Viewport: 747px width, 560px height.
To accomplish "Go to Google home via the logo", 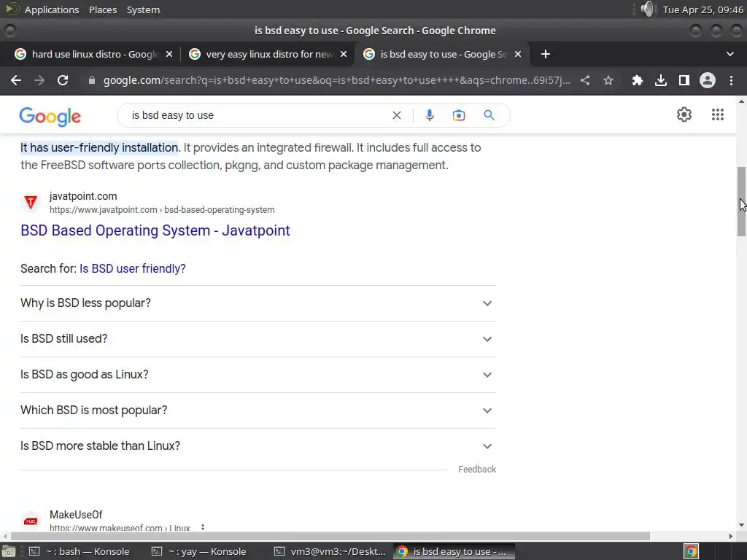I will point(50,116).
